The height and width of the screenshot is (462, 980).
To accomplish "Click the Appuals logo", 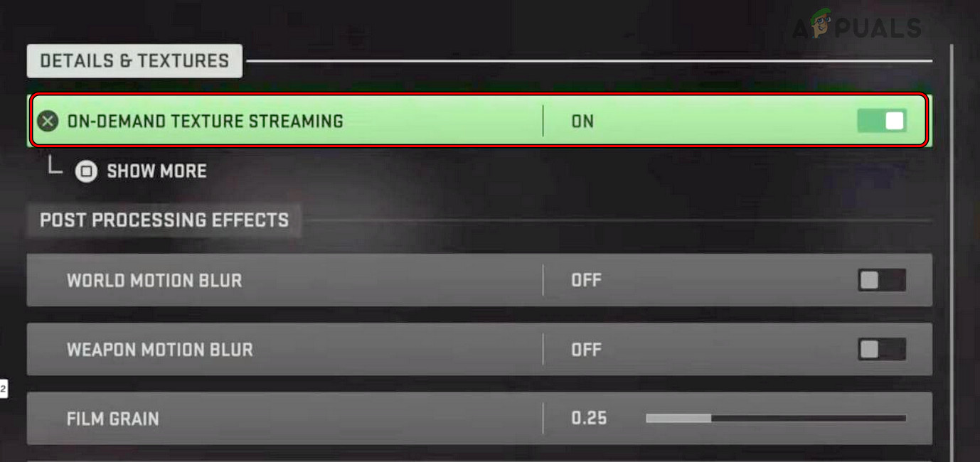I will pos(857,28).
